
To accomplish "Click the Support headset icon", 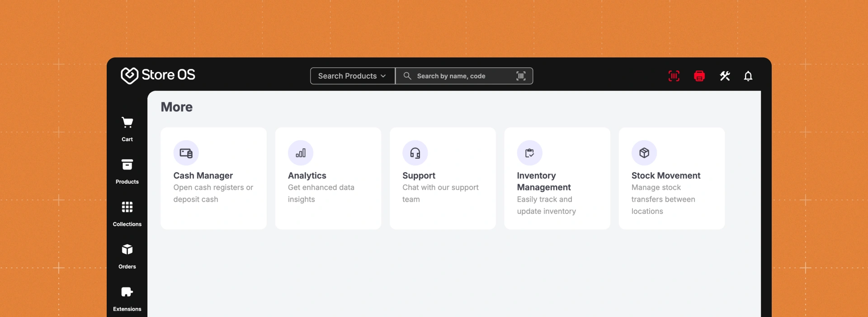I will point(415,153).
